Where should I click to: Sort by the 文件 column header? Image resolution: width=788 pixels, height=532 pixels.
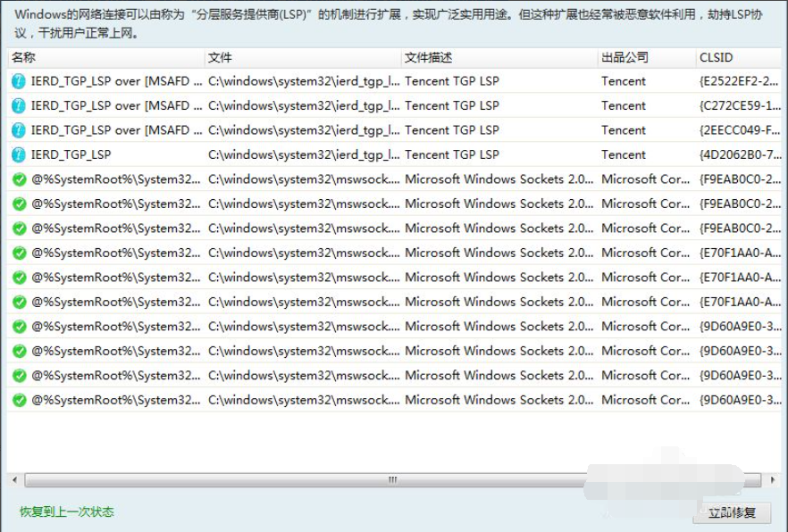coord(220,58)
